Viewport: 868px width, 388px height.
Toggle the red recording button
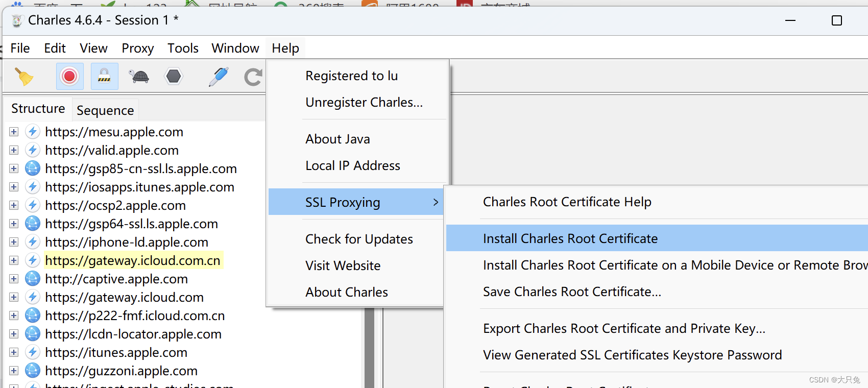click(70, 77)
